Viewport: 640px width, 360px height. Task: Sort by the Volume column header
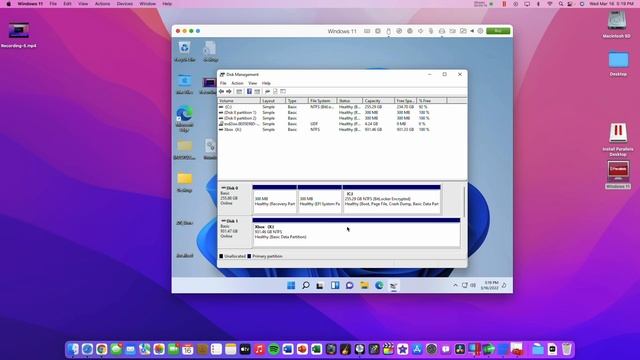(x=239, y=100)
